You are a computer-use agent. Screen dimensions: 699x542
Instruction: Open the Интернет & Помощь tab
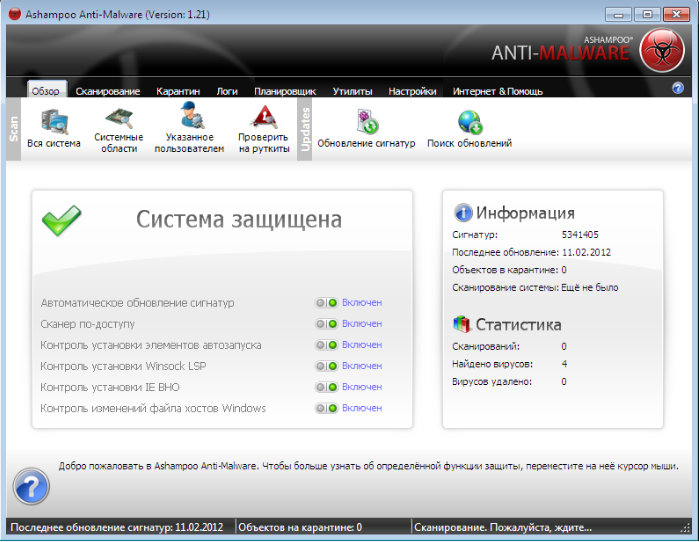pyautogui.click(x=498, y=91)
